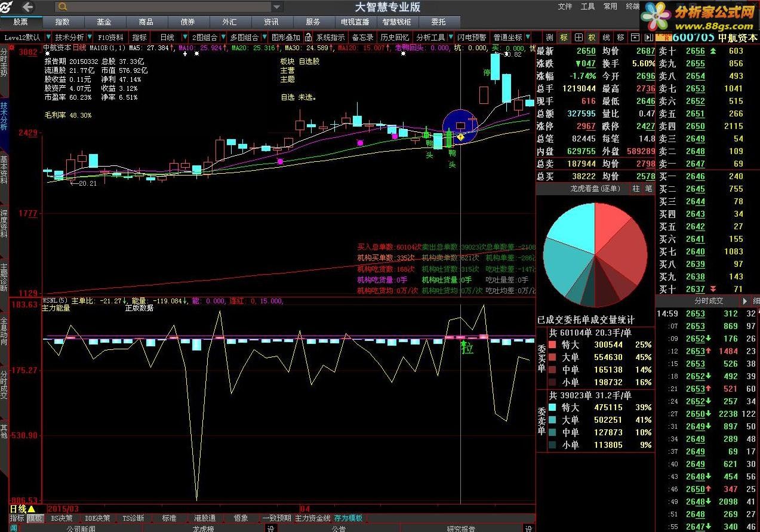Toggle the 权 adjustment icon
The image size is (760, 532).
592,37
